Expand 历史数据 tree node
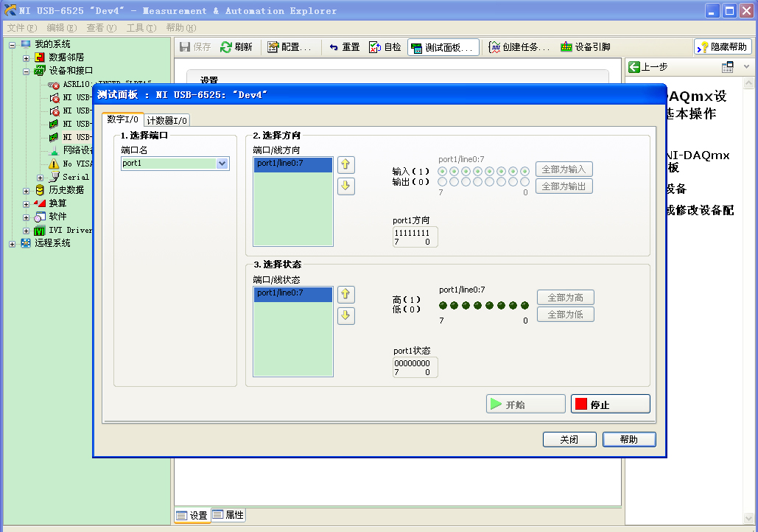Screen dimensions: 758x532 (x=26, y=191)
